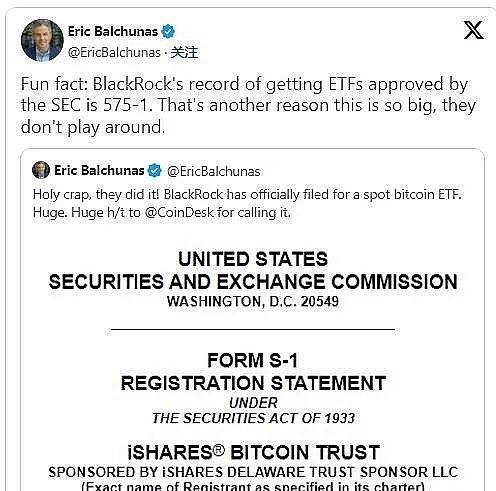
Task: Open SEC filing image heading
Action: 253,270
